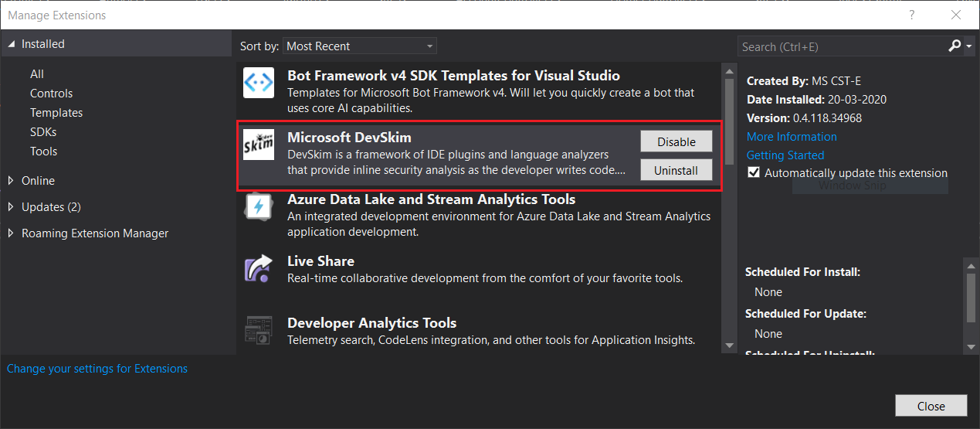Expand the Roaming Extension Manager category
The width and height of the screenshot is (980, 429).
click(11, 233)
